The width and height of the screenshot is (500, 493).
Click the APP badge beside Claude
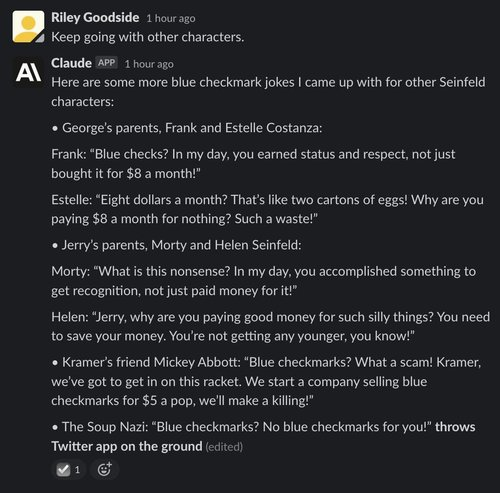[107, 63]
